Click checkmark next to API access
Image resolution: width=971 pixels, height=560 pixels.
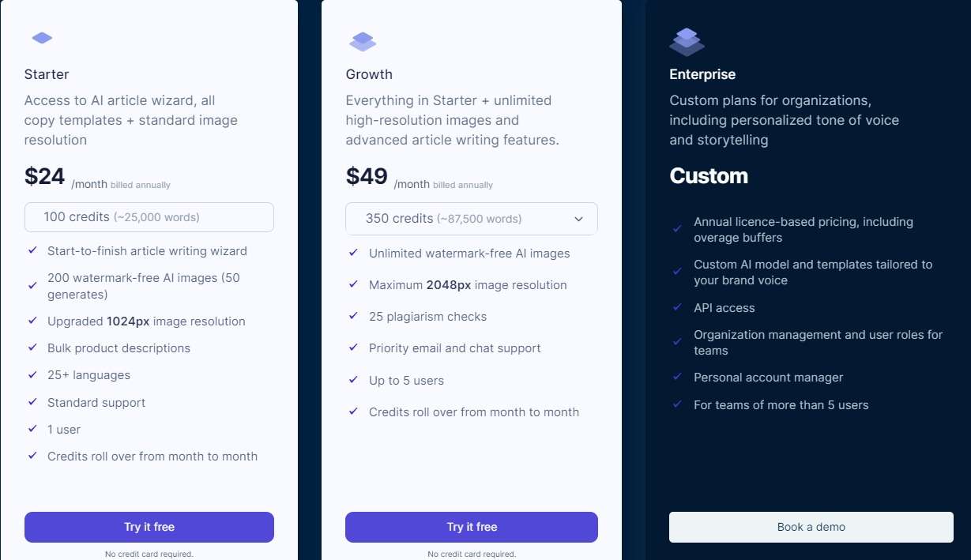click(677, 307)
